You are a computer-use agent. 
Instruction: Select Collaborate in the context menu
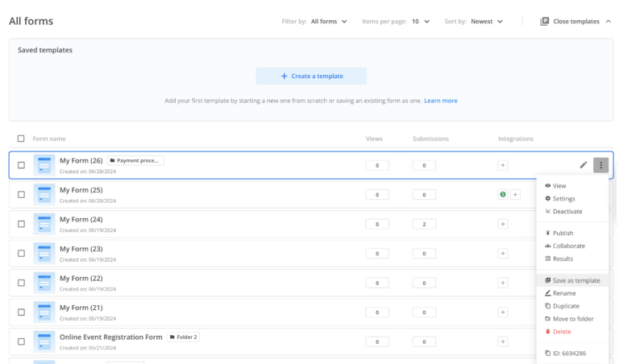tap(572, 246)
